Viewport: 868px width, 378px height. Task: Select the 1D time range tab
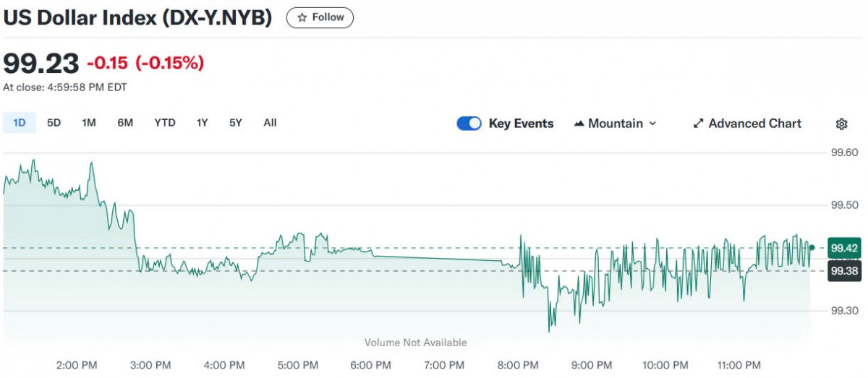coord(19,123)
